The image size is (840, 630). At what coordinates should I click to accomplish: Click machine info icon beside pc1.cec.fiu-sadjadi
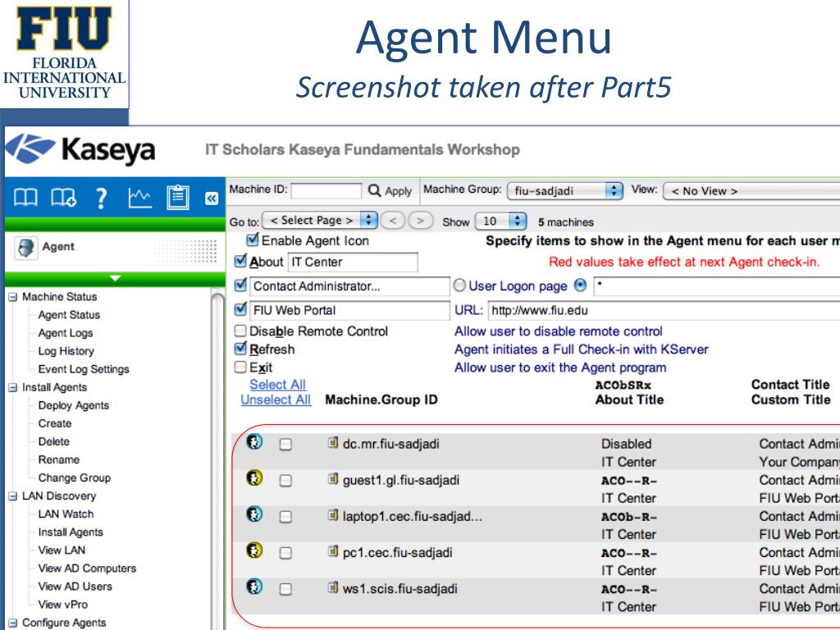333,551
